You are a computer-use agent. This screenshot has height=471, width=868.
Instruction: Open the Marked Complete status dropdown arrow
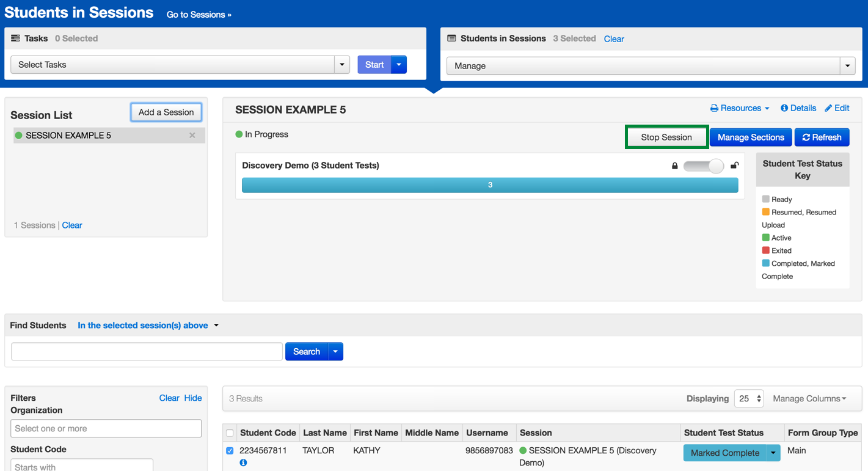click(773, 453)
